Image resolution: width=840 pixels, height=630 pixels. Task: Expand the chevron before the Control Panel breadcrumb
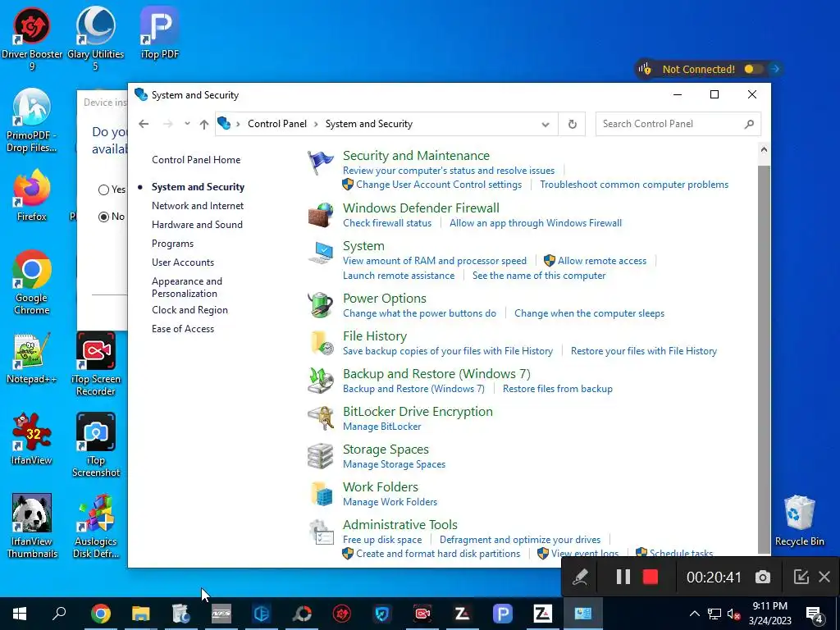coord(239,125)
